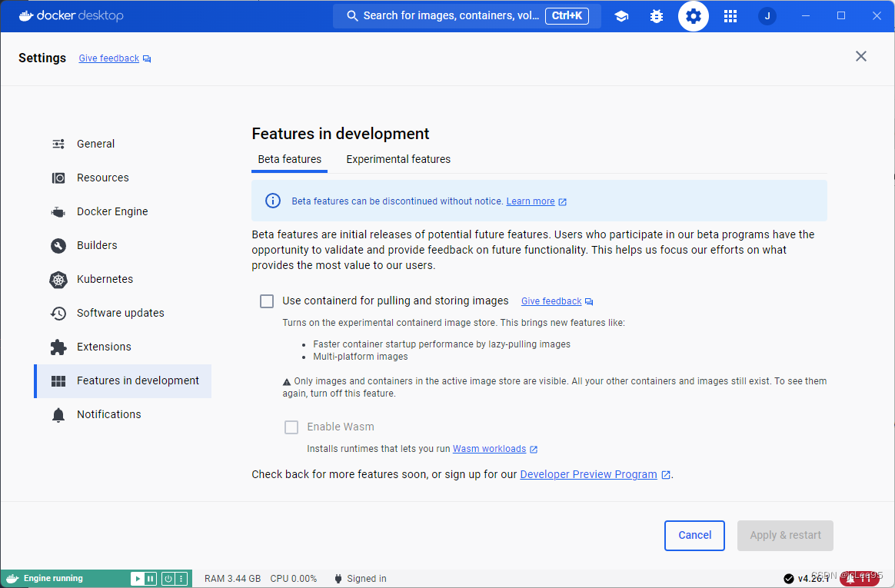Click the Notifications bell icon in sidebar
The image size is (895, 588).
click(x=58, y=414)
